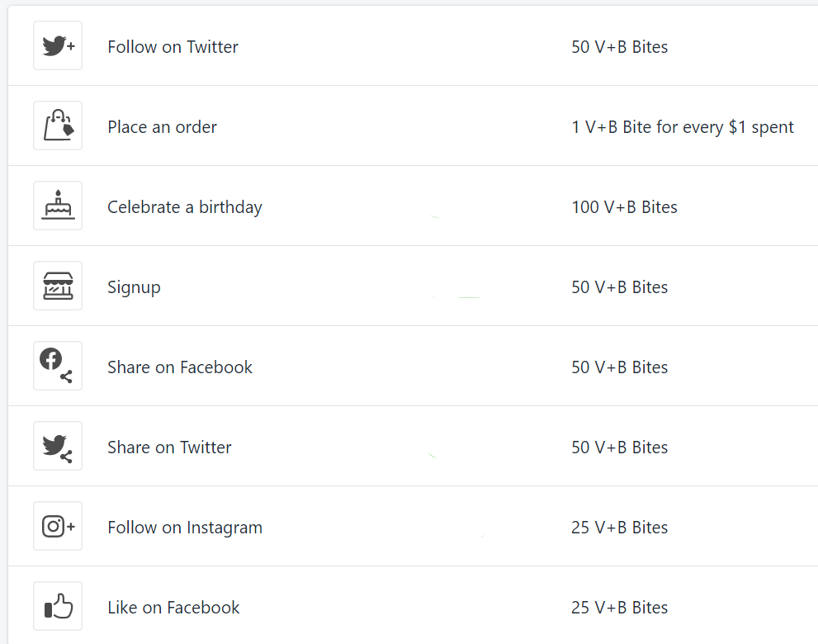Click 1 V+B Bite for every $1 spent
Image resolution: width=818 pixels, height=644 pixels.
coord(683,127)
